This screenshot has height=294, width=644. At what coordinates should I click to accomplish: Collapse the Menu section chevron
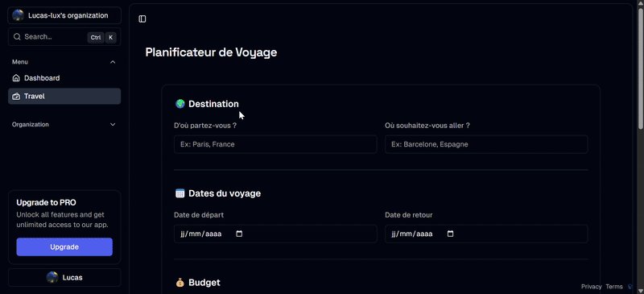(113, 62)
